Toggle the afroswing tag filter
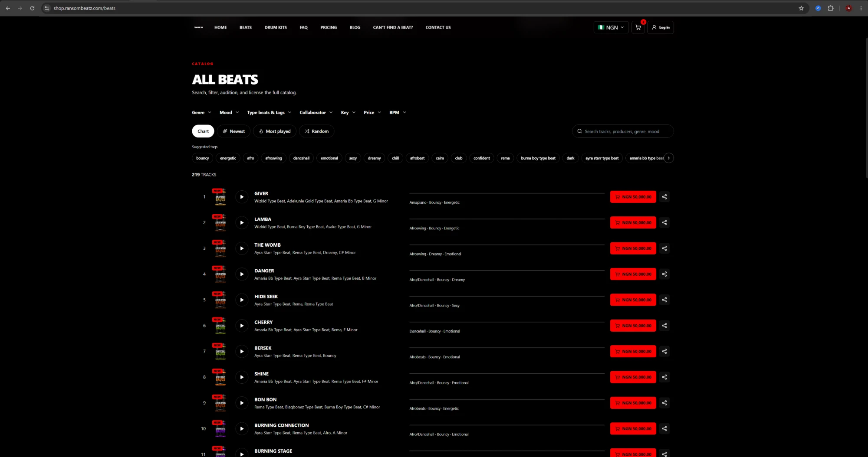Image resolution: width=868 pixels, height=457 pixels. tap(273, 158)
